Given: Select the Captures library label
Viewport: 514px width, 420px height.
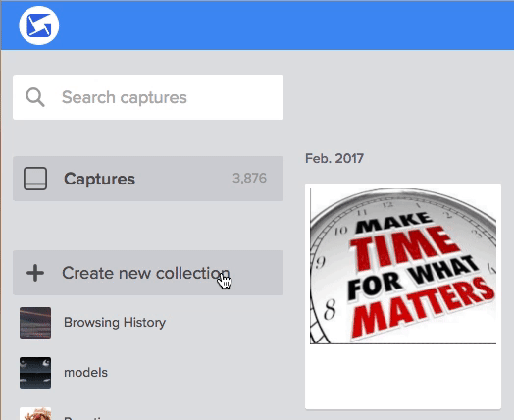Looking at the screenshot, I should (99, 179).
